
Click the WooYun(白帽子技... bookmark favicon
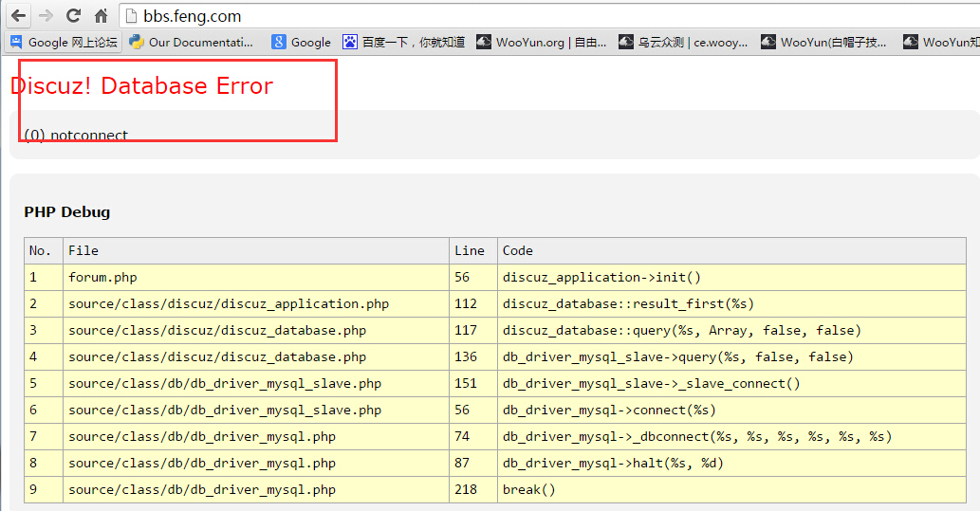(768, 42)
